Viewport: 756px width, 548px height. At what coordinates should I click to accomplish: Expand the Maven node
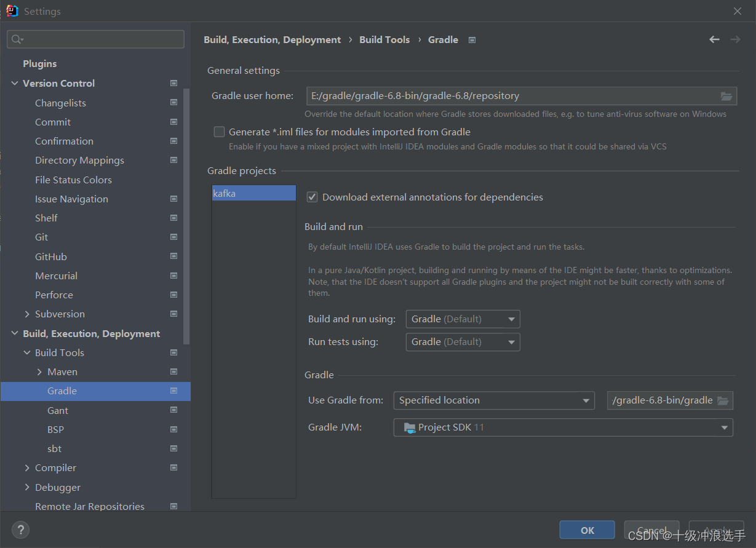pos(39,371)
